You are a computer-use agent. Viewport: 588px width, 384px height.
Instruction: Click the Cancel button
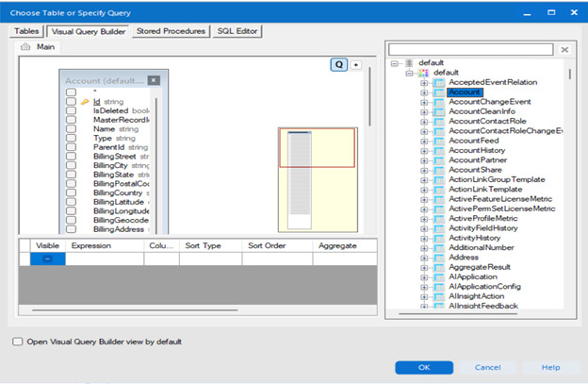click(487, 367)
